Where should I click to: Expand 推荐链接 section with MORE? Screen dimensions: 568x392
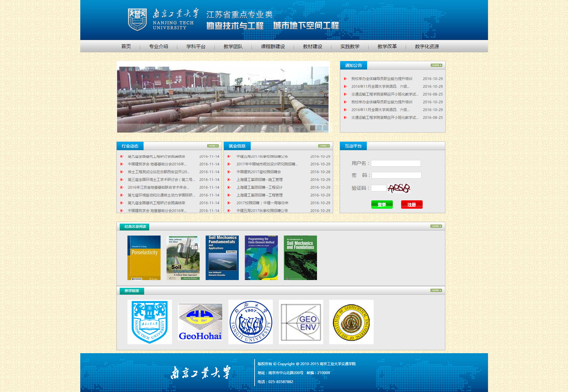click(x=436, y=290)
